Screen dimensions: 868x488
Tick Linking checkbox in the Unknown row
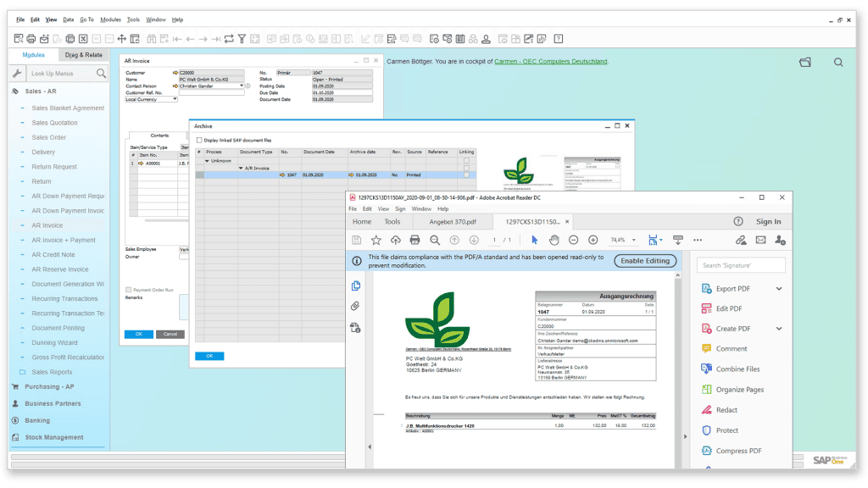click(x=466, y=161)
